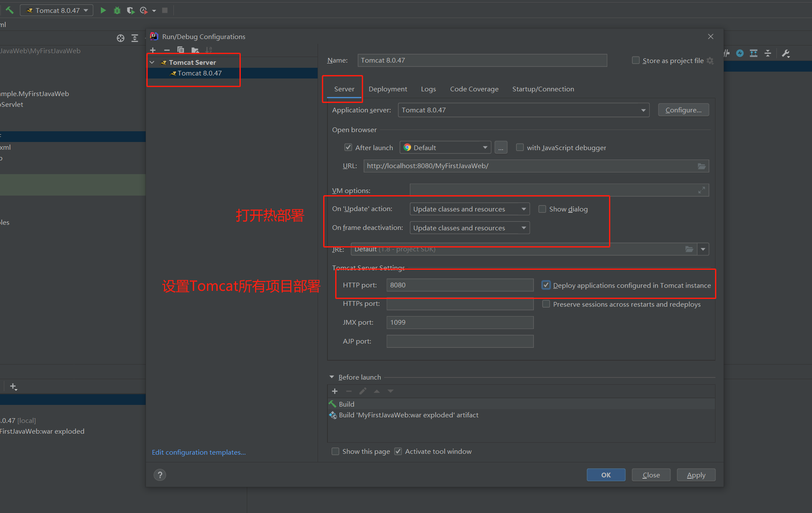Check the Show this page checkbox
Screen dimensions: 812x513
click(x=335, y=451)
